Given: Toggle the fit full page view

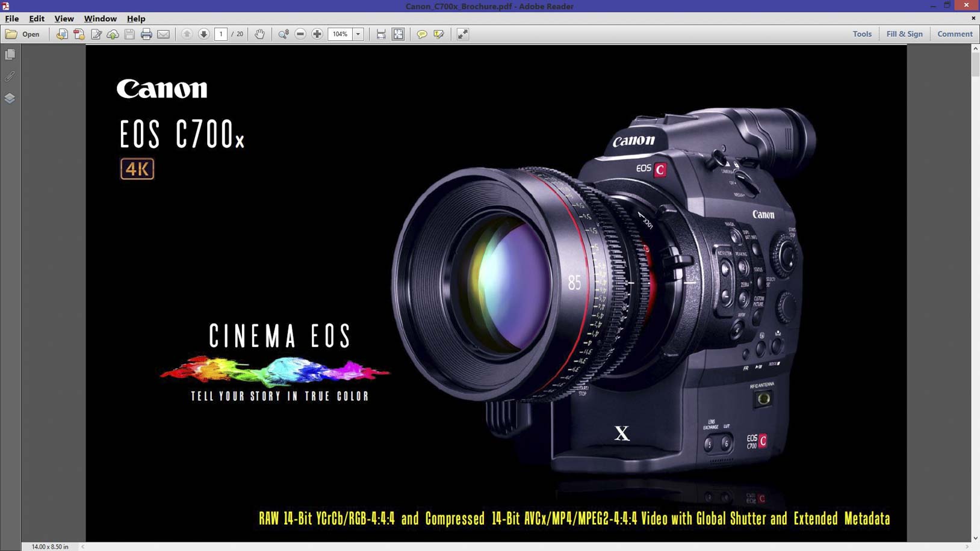Looking at the screenshot, I should point(398,34).
